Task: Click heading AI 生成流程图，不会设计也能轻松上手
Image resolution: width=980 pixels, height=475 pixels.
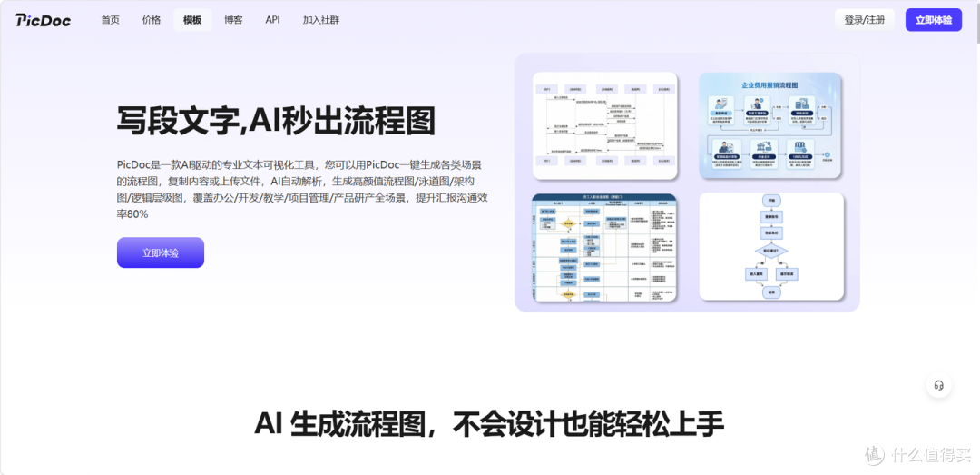Action: click(489, 423)
